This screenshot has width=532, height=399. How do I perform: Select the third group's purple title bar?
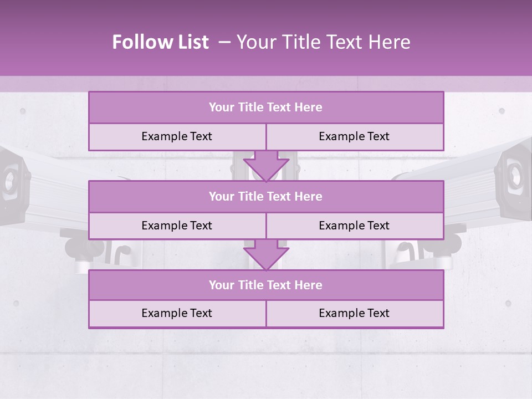pyautogui.click(x=266, y=285)
